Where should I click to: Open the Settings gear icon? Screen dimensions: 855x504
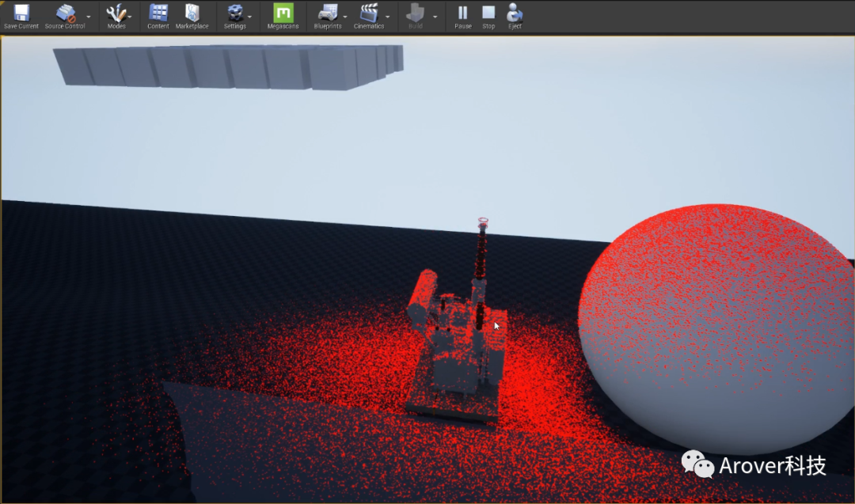coord(234,13)
